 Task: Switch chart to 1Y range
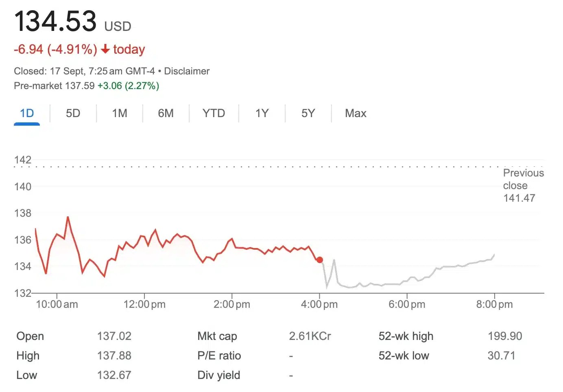click(x=262, y=113)
